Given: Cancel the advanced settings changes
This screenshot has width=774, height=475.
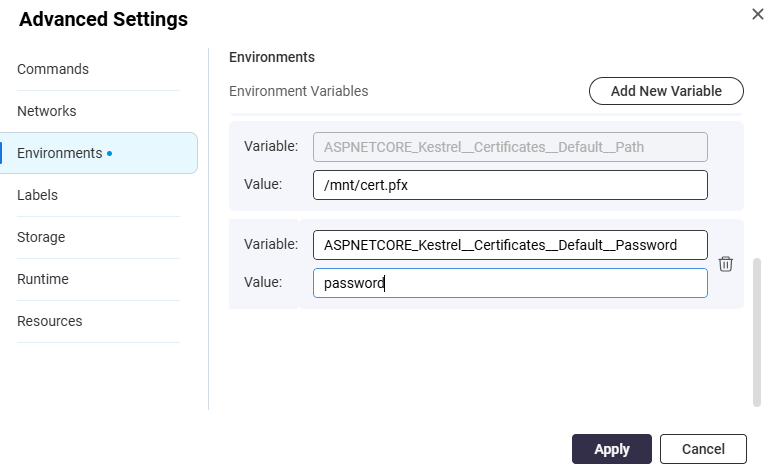Looking at the screenshot, I should pyautogui.click(x=703, y=449).
